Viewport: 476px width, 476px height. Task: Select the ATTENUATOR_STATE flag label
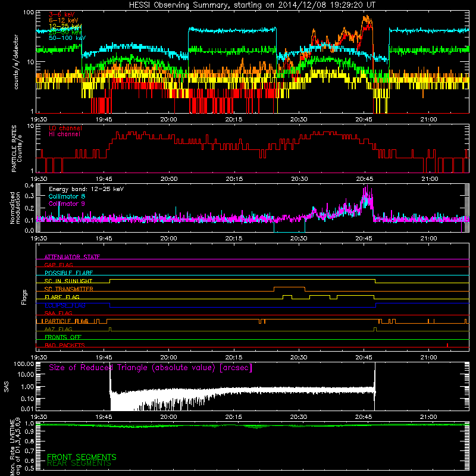[72, 257]
